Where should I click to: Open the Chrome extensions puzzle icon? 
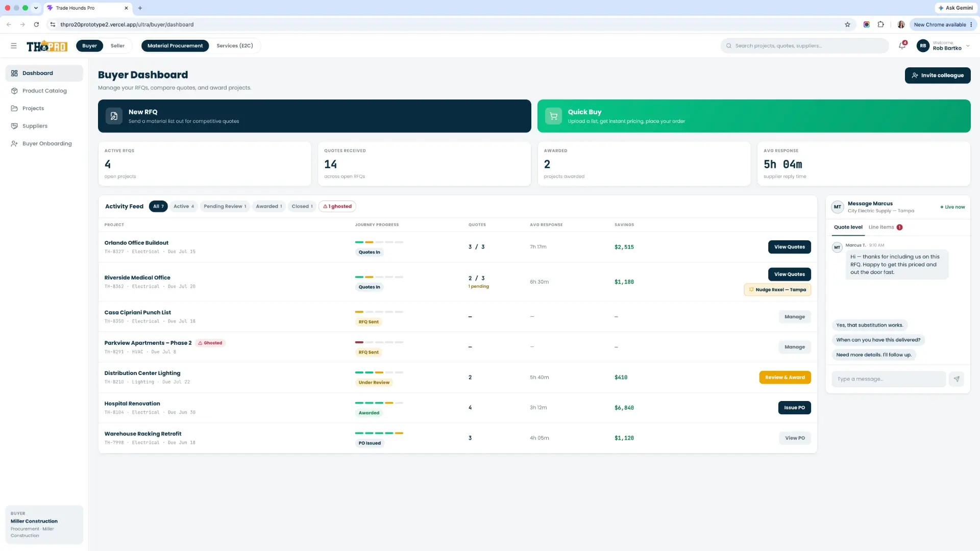pos(880,24)
